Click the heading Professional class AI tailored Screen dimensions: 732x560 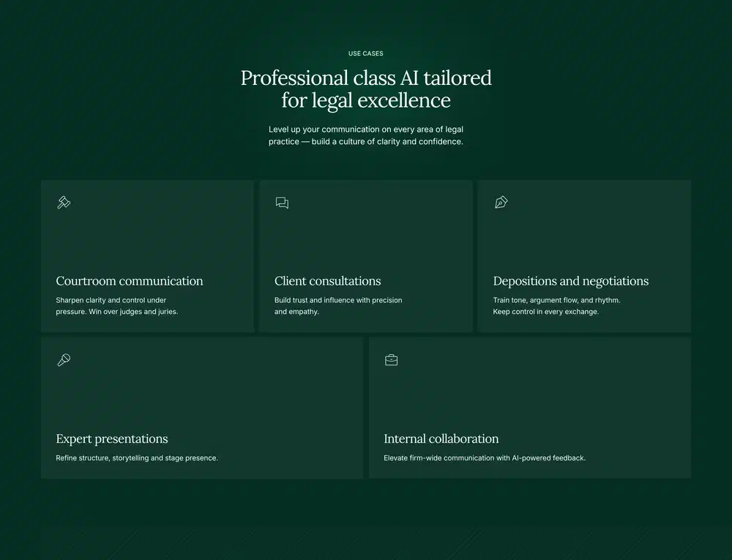click(365, 78)
